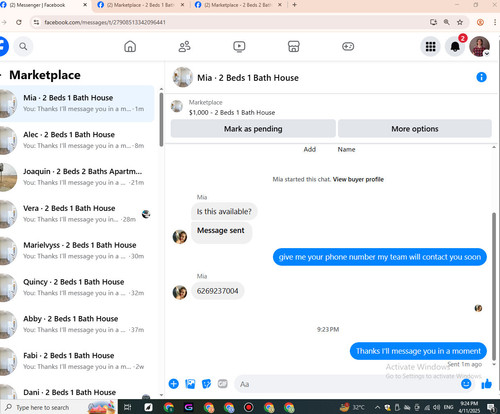Click the chat messages scrollbar
This screenshot has width=500, height=414.
494,288
